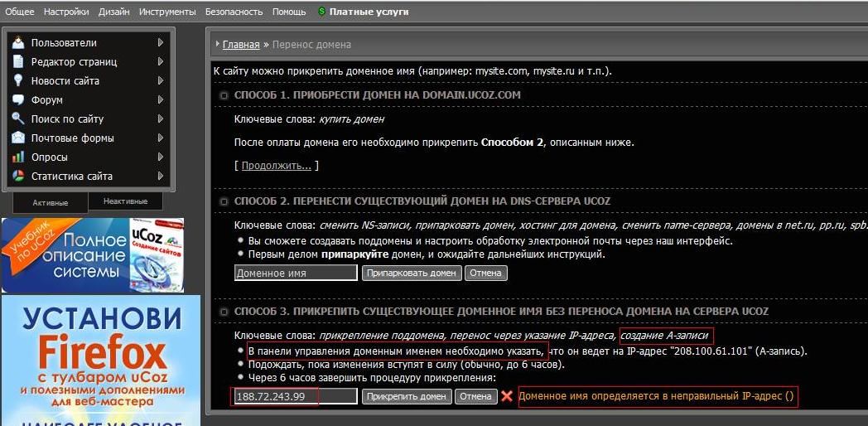Click Отмена next to Припарковать домен
The height and width of the screenshot is (426, 868).
[486, 274]
